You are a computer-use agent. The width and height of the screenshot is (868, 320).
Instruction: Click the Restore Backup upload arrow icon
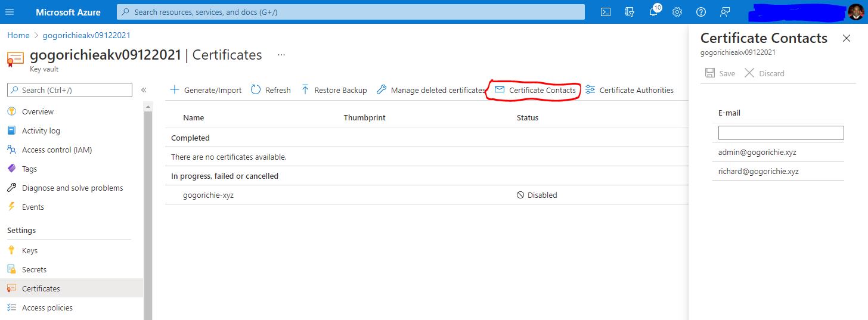tap(305, 90)
